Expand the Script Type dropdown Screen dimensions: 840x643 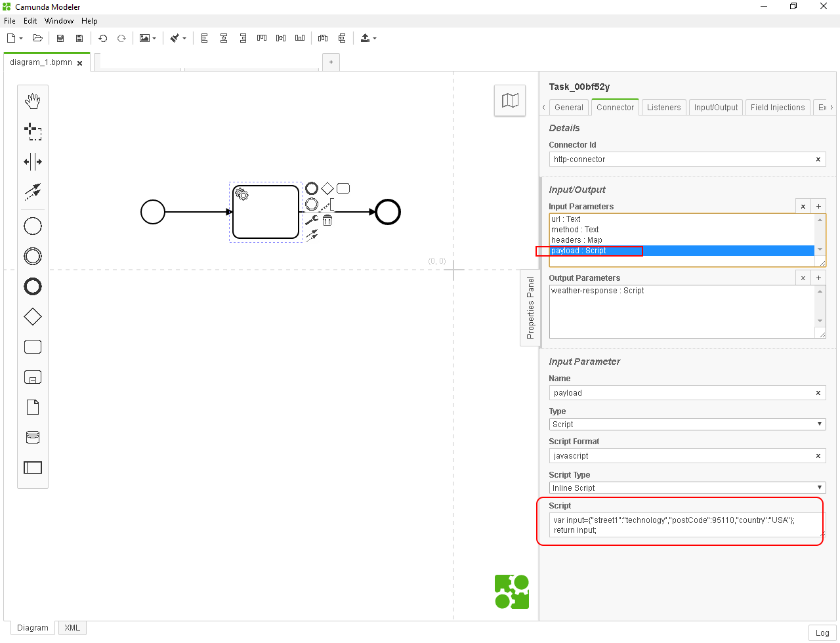click(687, 488)
